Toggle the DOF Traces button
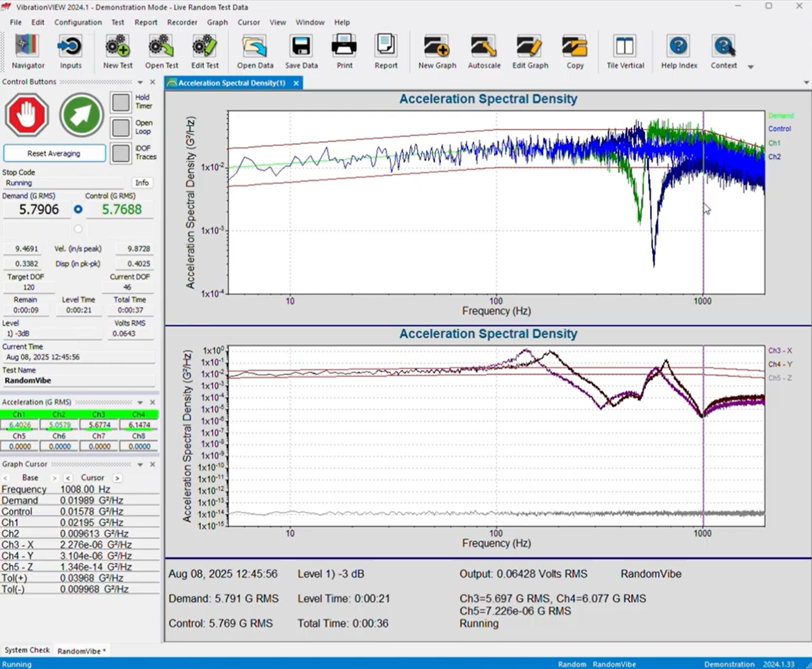 click(x=121, y=153)
